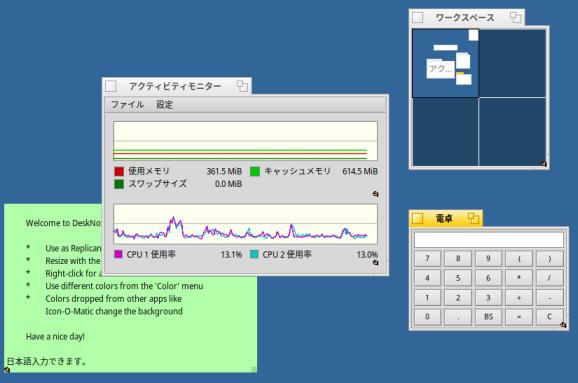Click calculator key 6

[488, 278]
